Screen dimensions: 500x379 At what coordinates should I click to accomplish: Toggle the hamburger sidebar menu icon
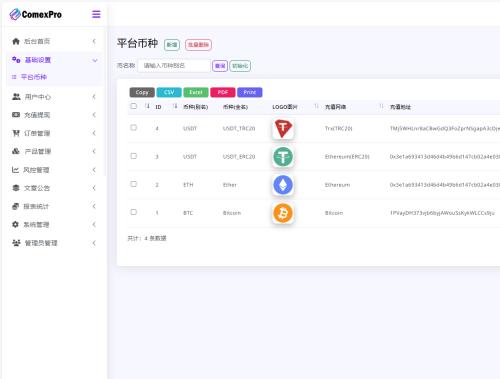[96, 14]
